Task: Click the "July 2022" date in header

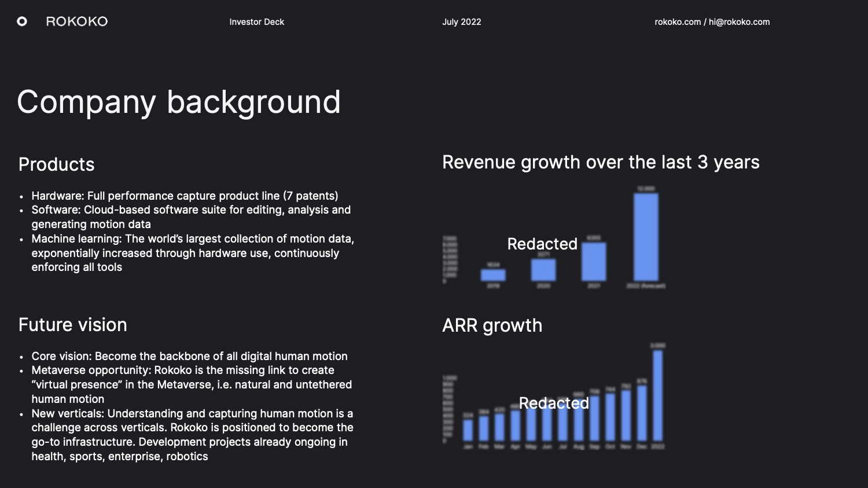Action: (x=462, y=22)
